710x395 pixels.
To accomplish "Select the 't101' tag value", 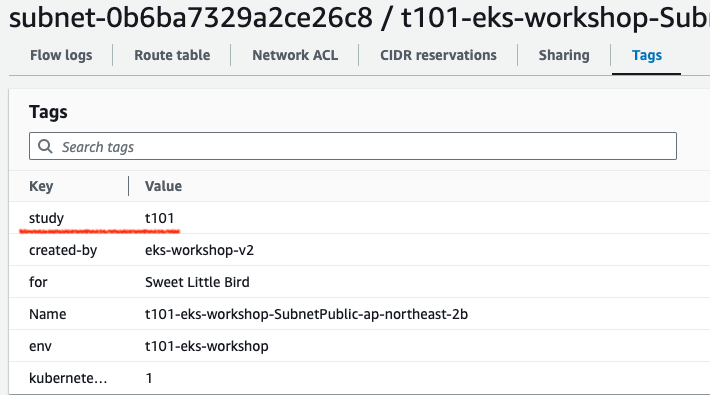I will [159, 218].
